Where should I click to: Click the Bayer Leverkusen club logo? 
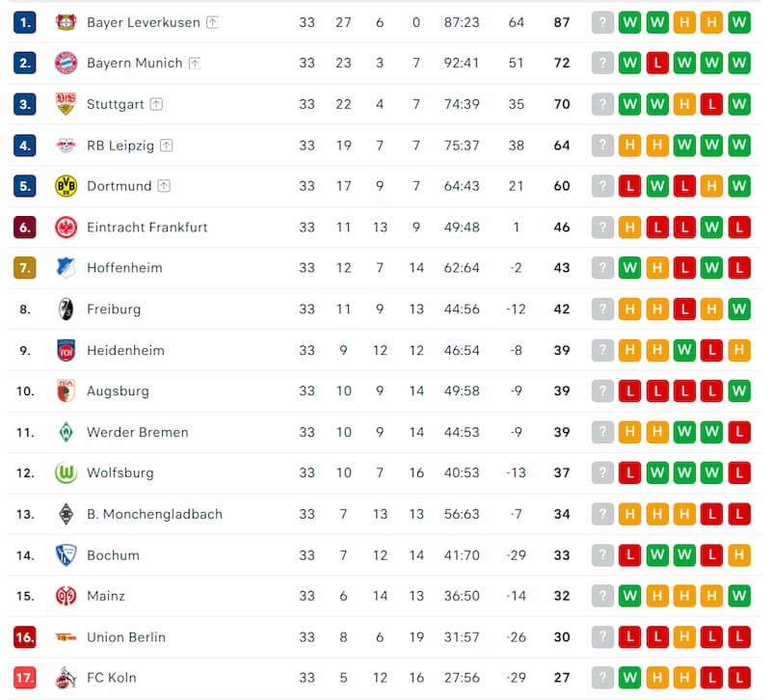[x=66, y=22]
